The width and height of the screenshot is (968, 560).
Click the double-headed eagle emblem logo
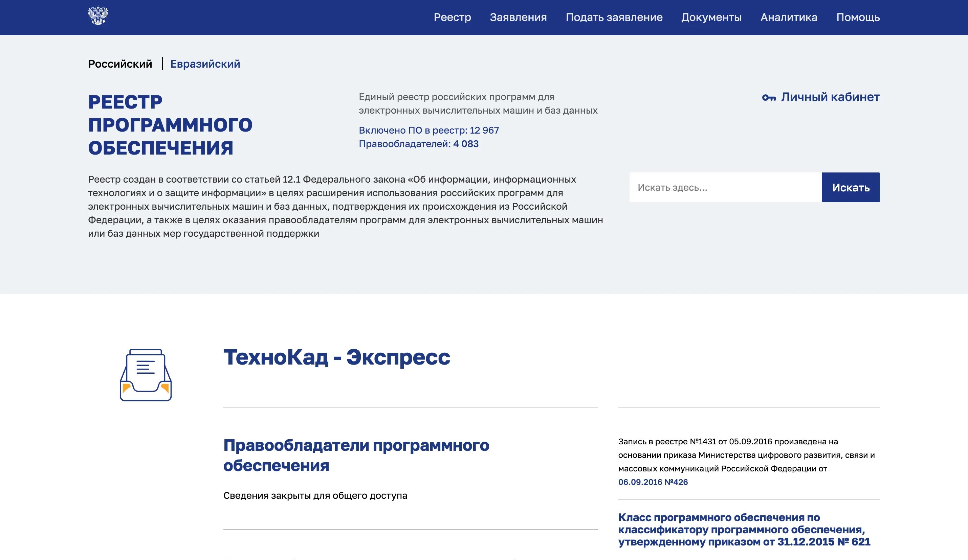tap(98, 16)
